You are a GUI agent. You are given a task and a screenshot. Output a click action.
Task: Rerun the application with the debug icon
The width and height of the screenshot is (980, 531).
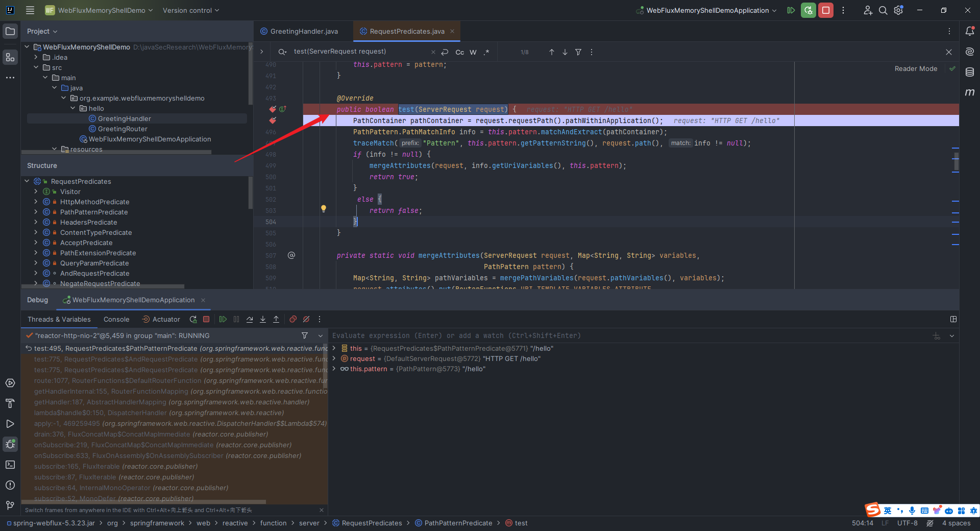click(x=808, y=10)
